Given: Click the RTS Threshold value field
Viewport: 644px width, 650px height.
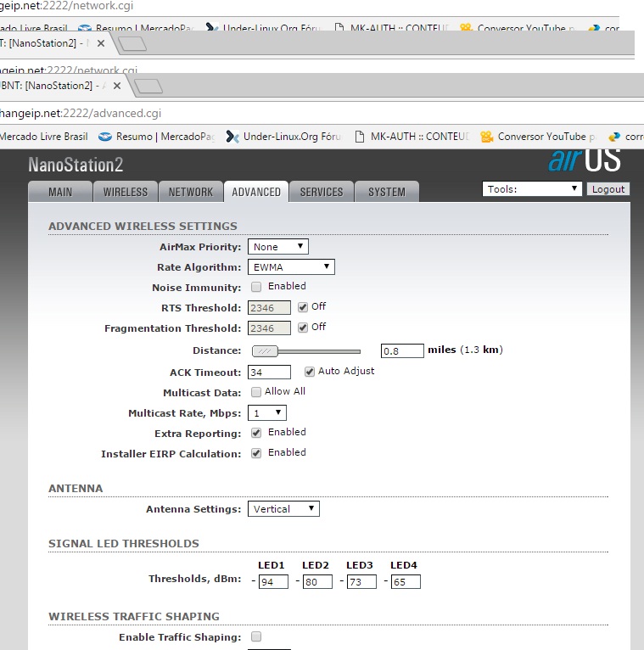Looking at the screenshot, I should (269, 307).
